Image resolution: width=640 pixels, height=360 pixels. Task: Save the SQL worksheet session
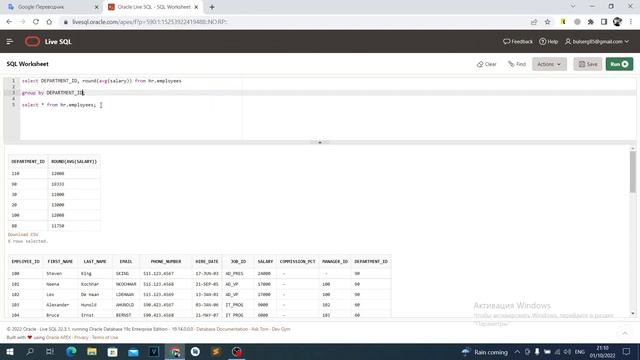[x=588, y=64]
